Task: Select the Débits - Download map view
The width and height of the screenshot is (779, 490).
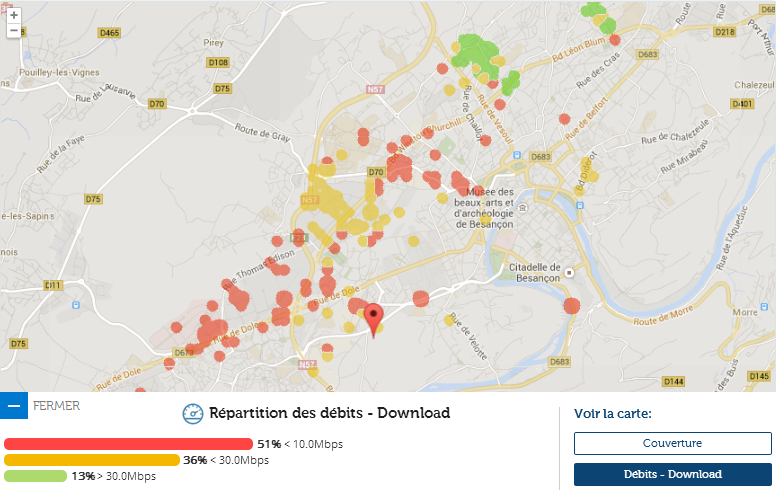Action: coord(672,474)
